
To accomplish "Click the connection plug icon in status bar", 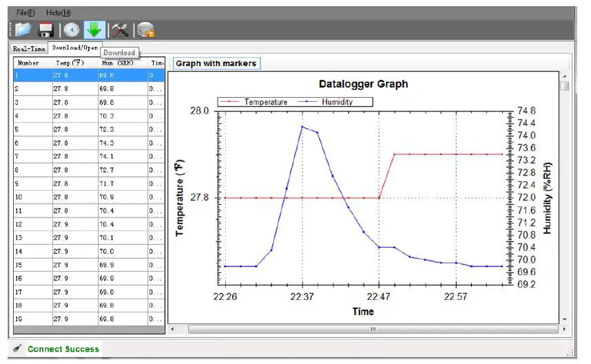I will click(17, 348).
